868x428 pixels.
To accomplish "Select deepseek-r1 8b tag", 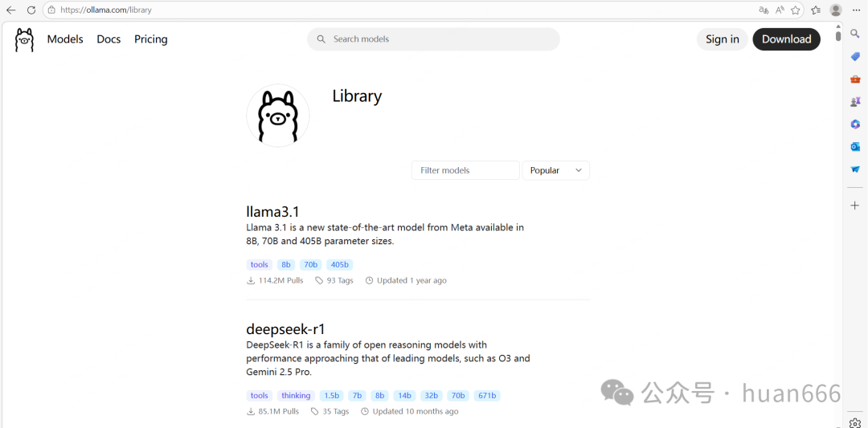I will click(x=379, y=396).
